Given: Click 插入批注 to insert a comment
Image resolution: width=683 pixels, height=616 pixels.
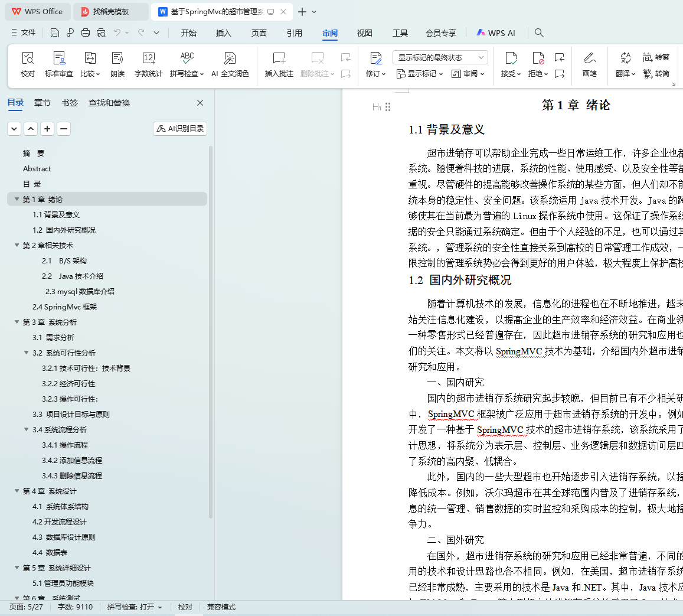Looking at the screenshot, I should (279, 64).
